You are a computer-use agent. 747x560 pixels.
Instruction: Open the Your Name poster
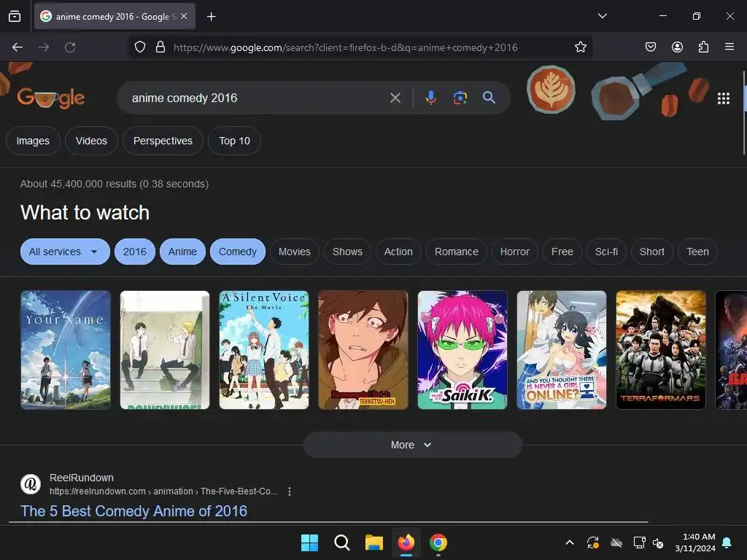(x=66, y=350)
